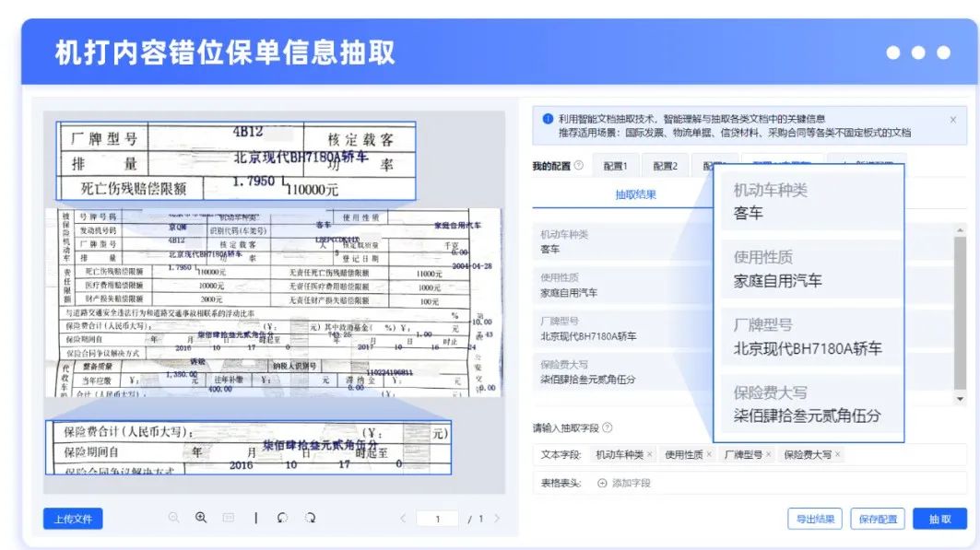Switch to 配置2 tab
Viewport: 980px width, 550px height.
coord(665,166)
